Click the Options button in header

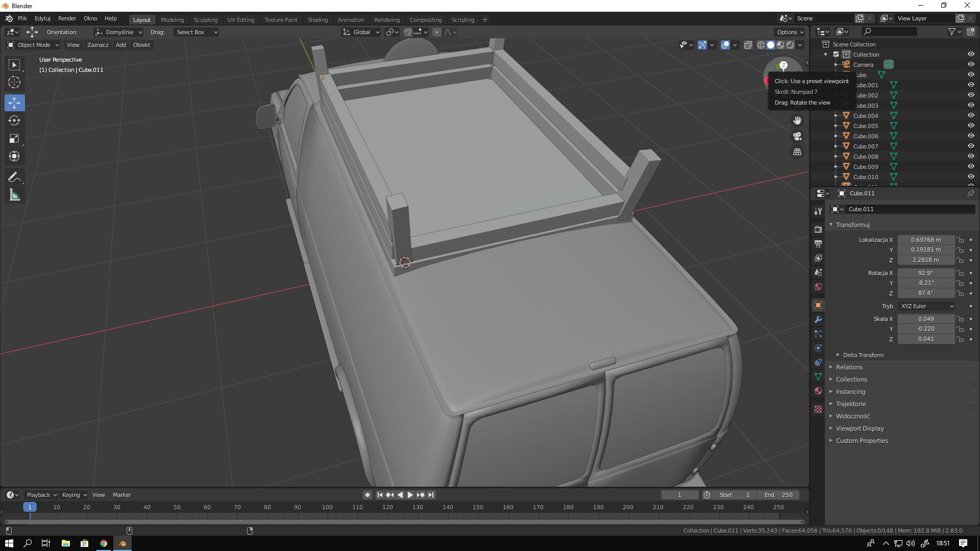point(790,32)
